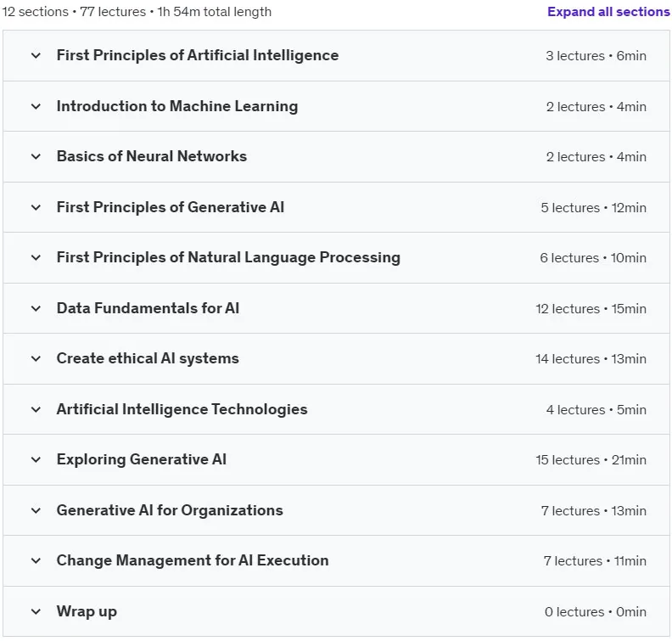Expand First Principles of Generative AI chevron
Screen dimensions: 672x641
pyautogui.click(x=36, y=207)
